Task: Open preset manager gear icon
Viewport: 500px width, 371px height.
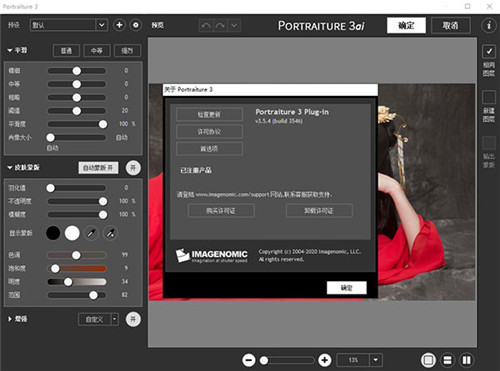Action: coord(136,25)
